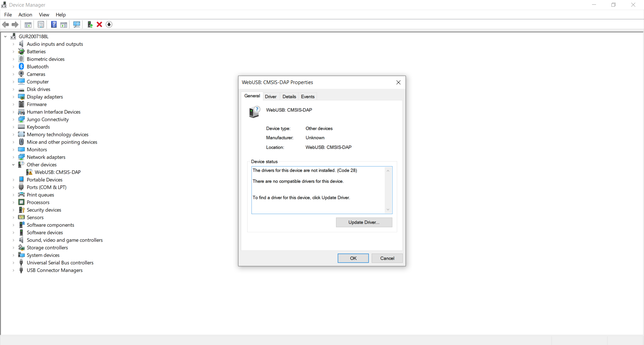Viewport: 644px width, 345px height.
Task: Disable device using the down-arrow toolbar icon
Action: coord(109,24)
